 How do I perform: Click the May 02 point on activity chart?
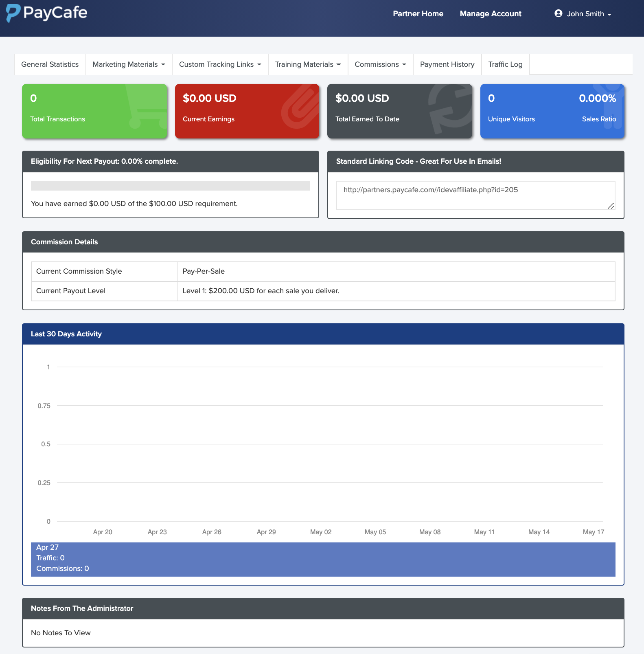pos(321,521)
